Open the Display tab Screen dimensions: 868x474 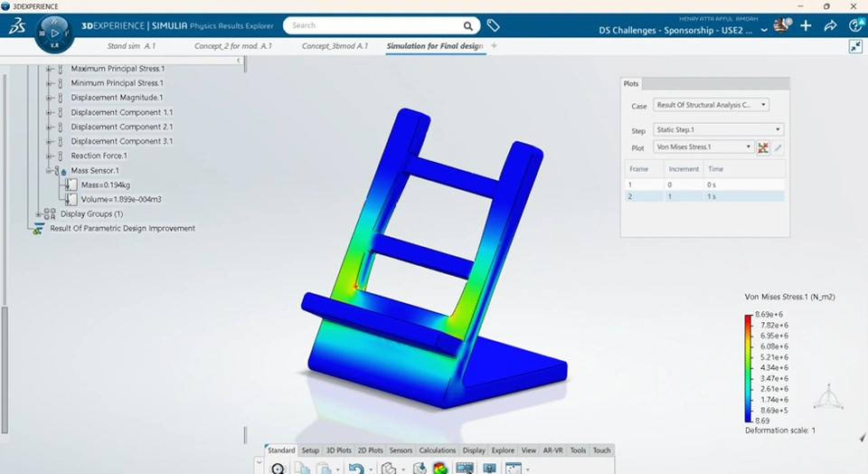pyautogui.click(x=474, y=450)
